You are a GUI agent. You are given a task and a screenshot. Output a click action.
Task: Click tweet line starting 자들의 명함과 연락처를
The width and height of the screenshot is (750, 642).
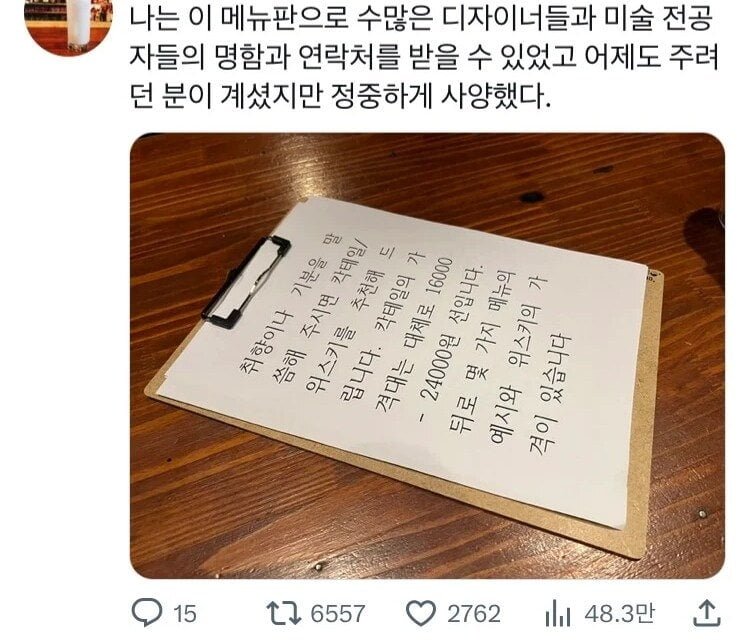425,58
